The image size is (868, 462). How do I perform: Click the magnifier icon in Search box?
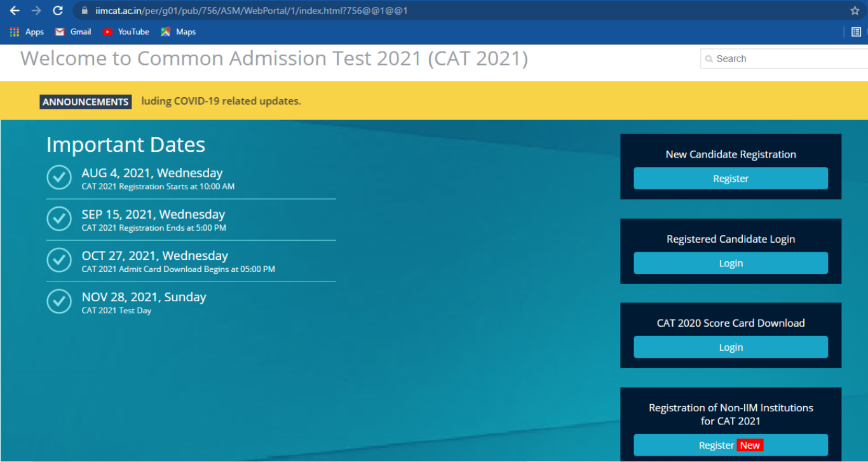(x=709, y=59)
